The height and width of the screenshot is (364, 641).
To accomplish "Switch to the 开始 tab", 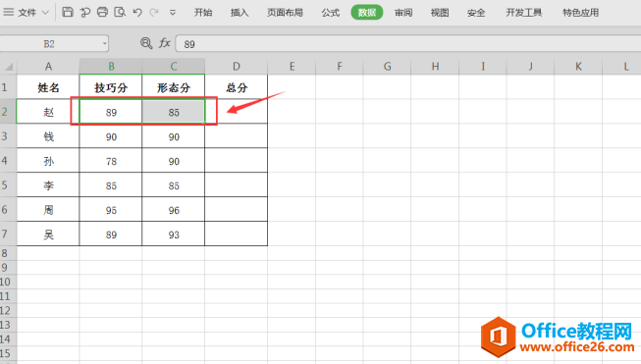I will pyautogui.click(x=203, y=13).
